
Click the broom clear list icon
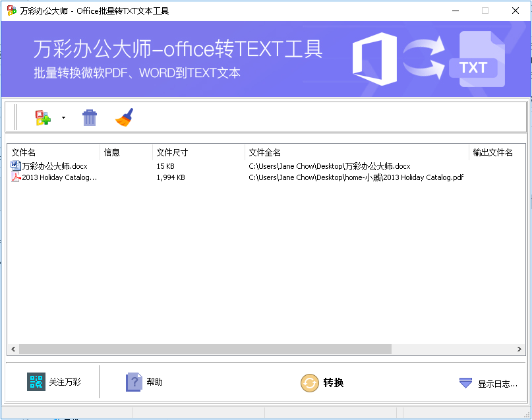click(125, 117)
